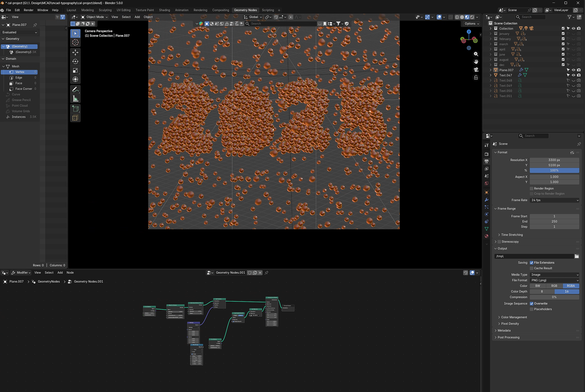Zoom the viewport with magnifier icon
This screenshot has height=392, width=585.
click(476, 54)
